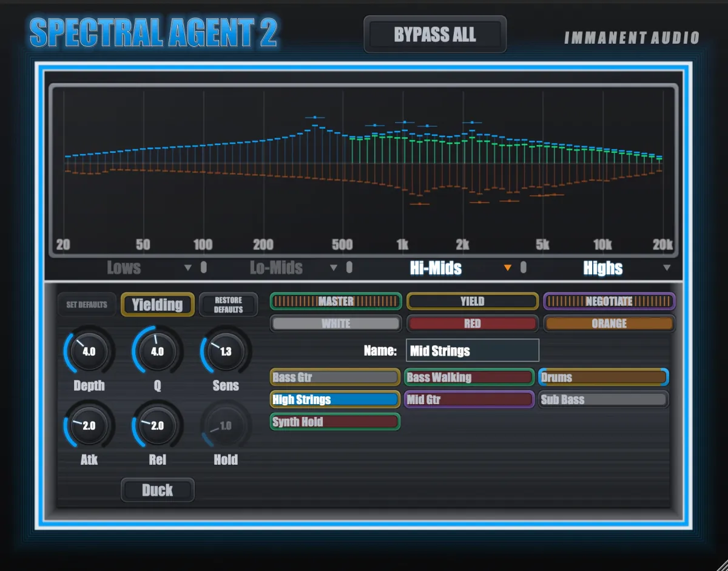Click the Restore Defaults button
This screenshot has height=571, width=728.
(228, 305)
